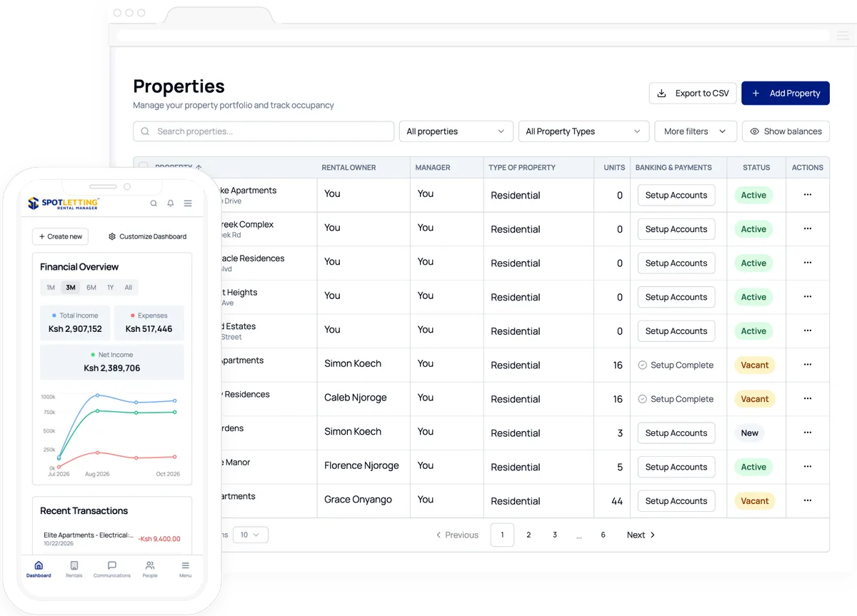Click Customize Dashboard on the phone
This screenshot has width=857, height=616.
[x=147, y=236]
